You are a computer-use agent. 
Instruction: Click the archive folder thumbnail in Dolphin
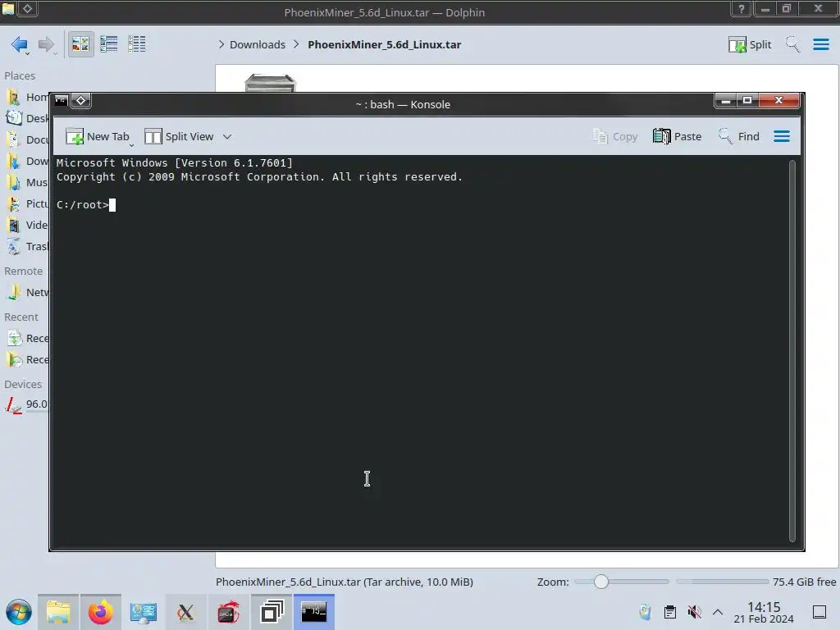tap(271, 83)
